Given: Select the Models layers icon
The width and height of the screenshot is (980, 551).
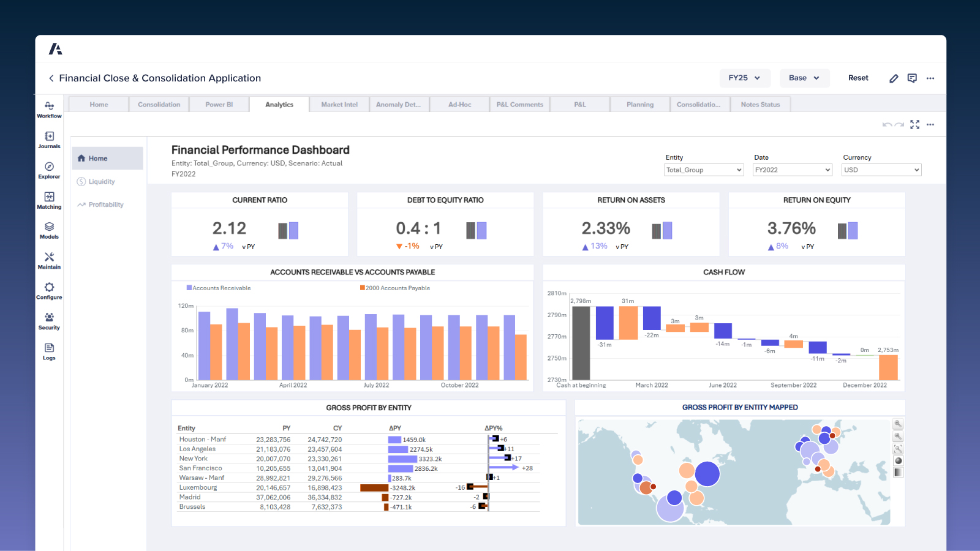Looking at the screenshot, I should 49,227.
